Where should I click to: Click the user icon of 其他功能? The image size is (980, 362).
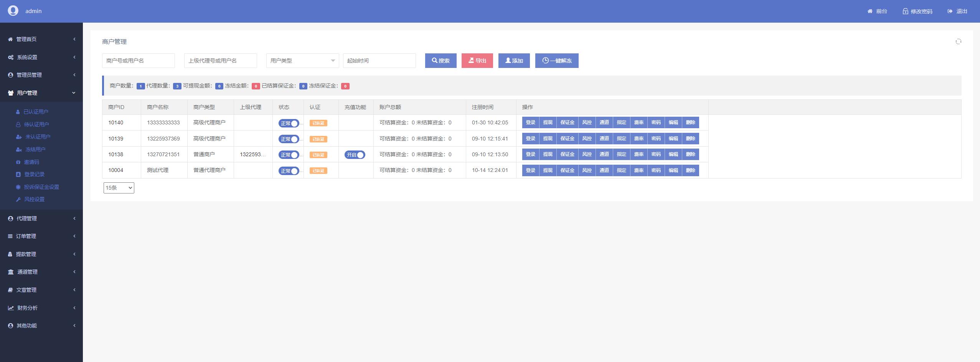[x=10, y=326]
